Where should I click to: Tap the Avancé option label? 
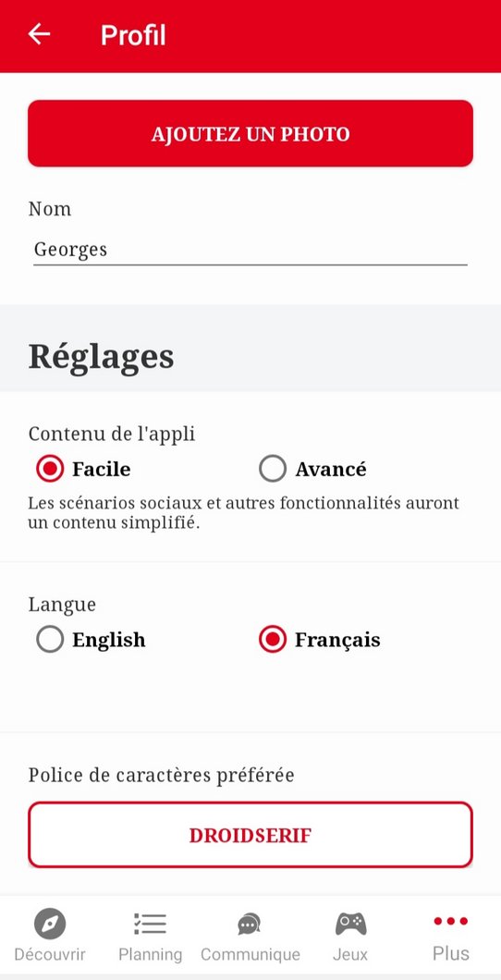(331, 469)
